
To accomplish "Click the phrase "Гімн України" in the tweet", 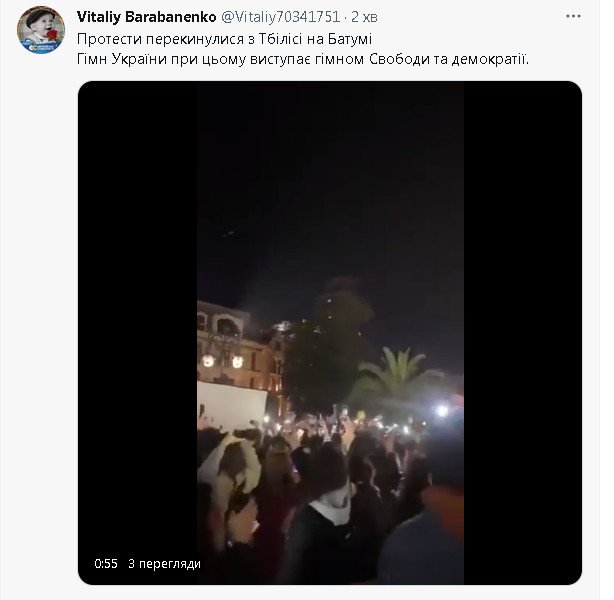I will [x=119, y=58].
